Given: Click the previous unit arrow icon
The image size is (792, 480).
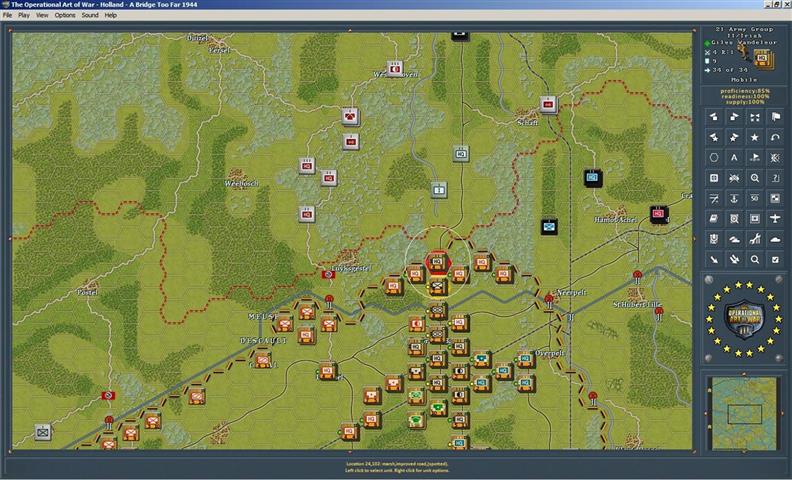Looking at the screenshot, I should tap(714, 117).
